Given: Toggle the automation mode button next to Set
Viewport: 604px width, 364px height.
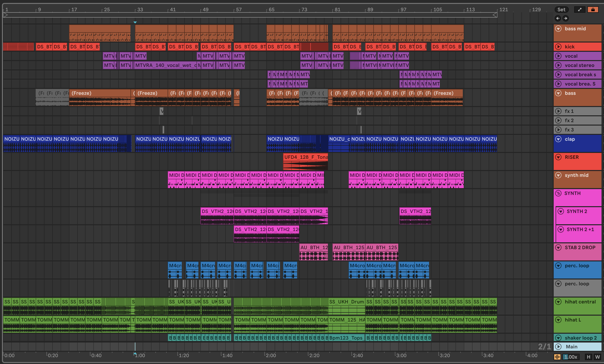Looking at the screenshot, I should pos(580,10).
